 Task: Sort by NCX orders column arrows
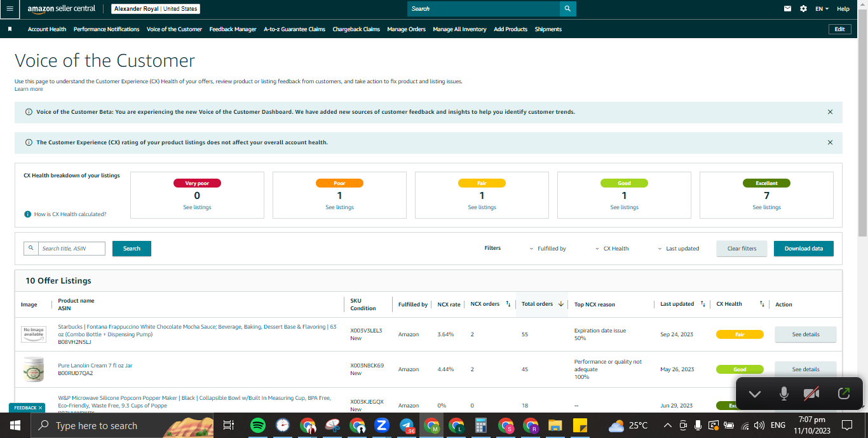coord(508,304)
